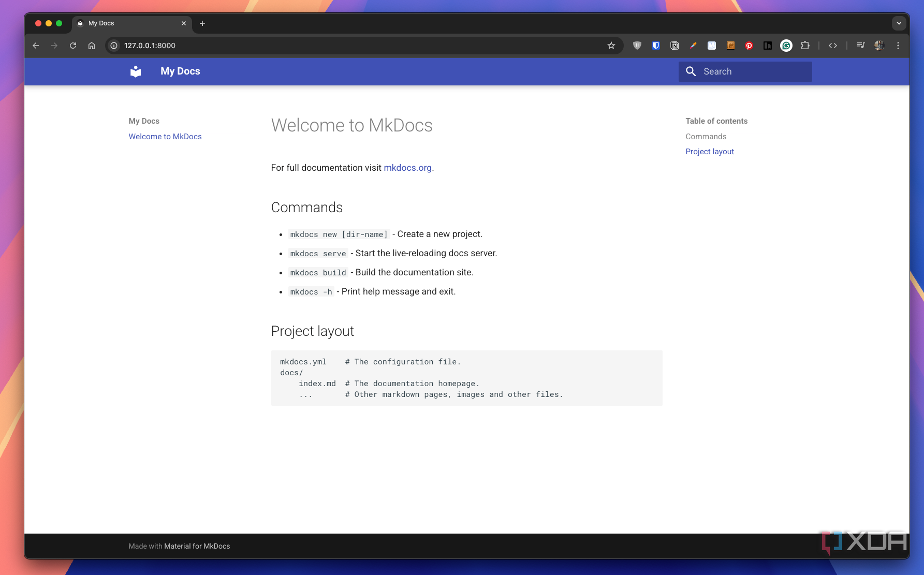The width and height of the screenshot is (924, 575).
Task: Open the media controls icon
Action: [x=860, y=46]
